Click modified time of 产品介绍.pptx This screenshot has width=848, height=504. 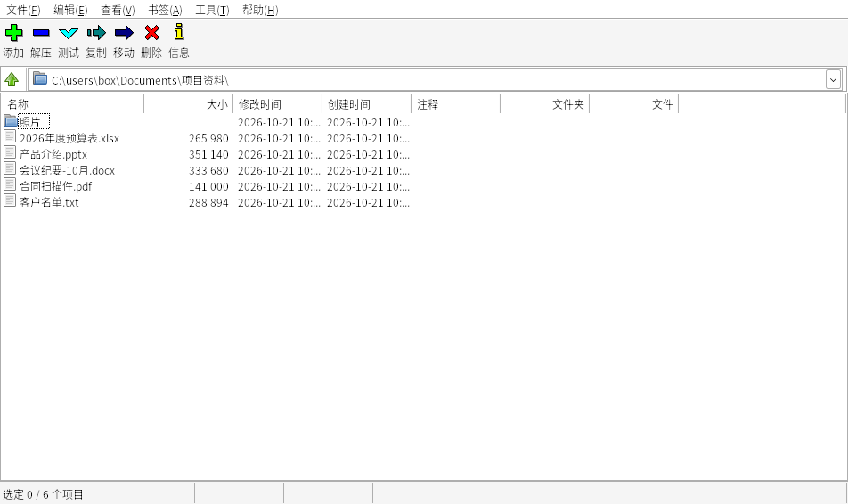pos(279,155)
